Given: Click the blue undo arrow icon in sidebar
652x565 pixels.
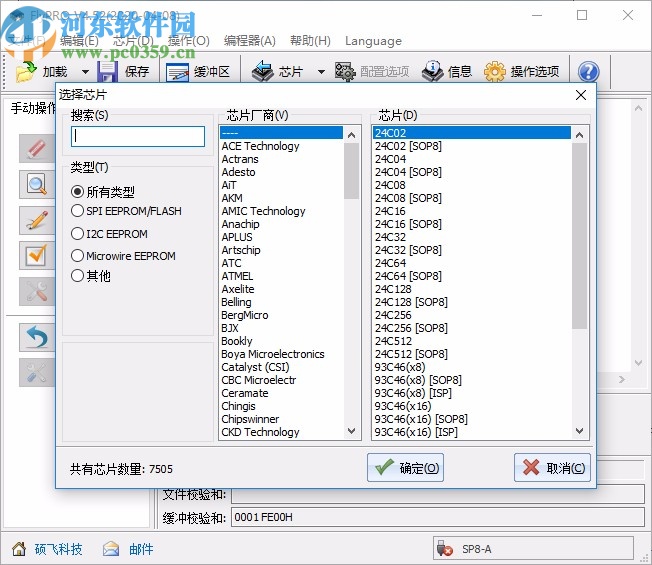Looking at the screenshot, I should coord(37,337).
